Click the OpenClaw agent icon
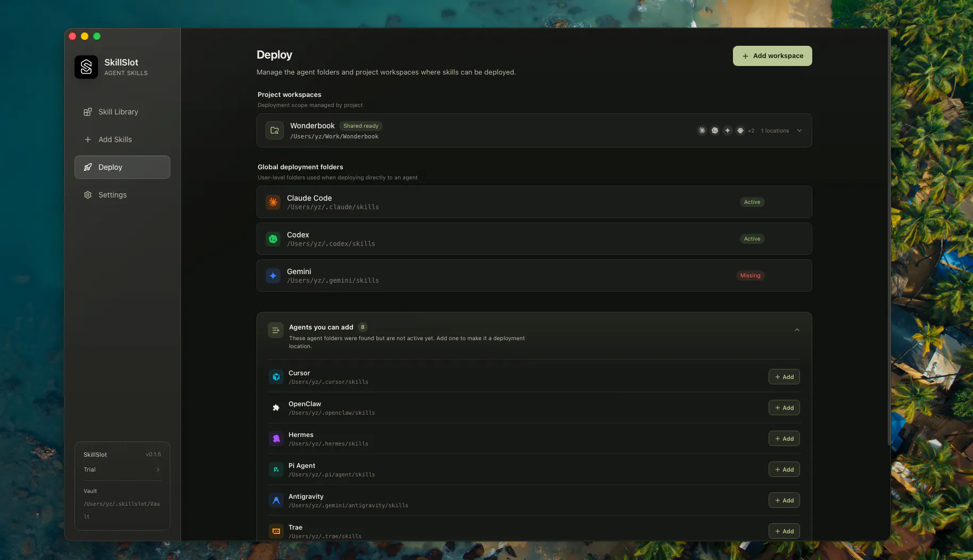This screenshot has width=973, height=560. tap(276, 408)
